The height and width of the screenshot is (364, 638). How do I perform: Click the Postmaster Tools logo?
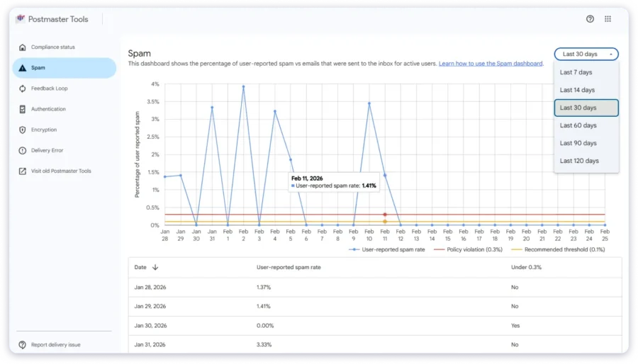point(21,18)
